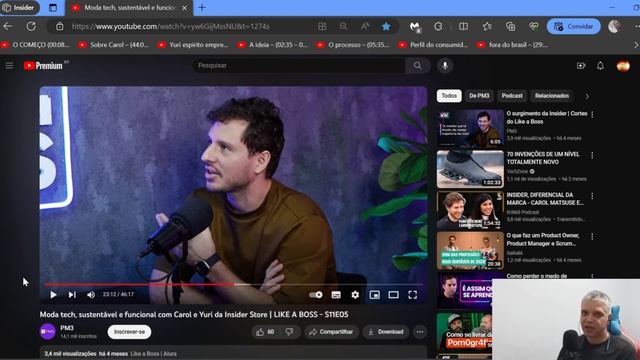Switch to theater mode icon
The image size is (640, 360).
click(x=393, y=295)
